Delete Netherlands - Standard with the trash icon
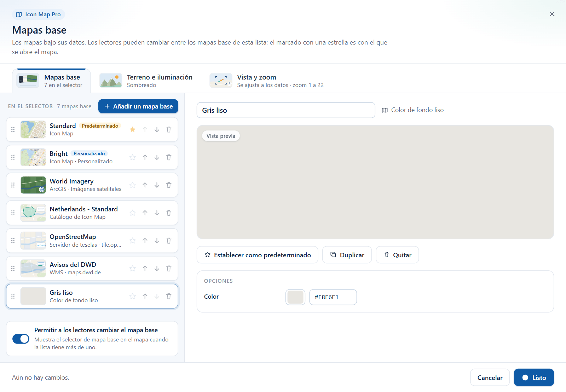Screen dimensions: 566x392 point(169,213)
